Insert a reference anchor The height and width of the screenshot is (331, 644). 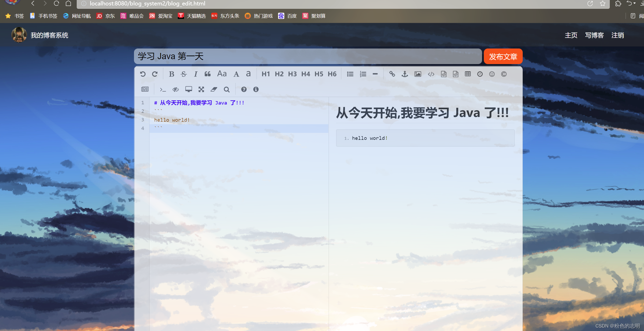point(405,74)
